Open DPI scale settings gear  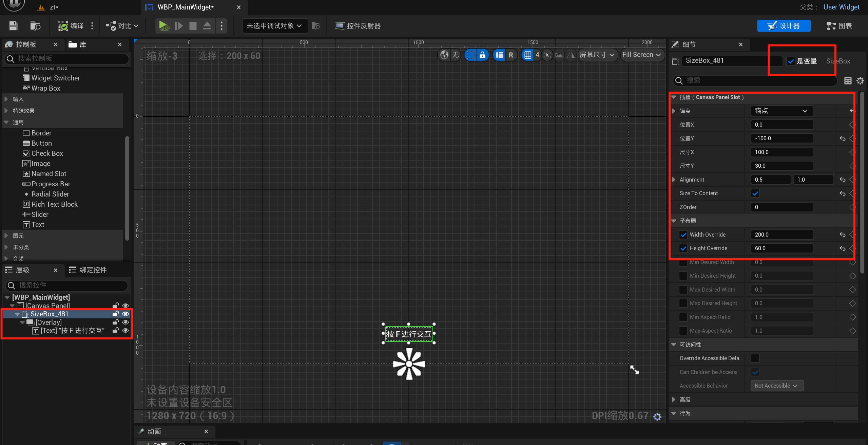(x=657, y=416)
